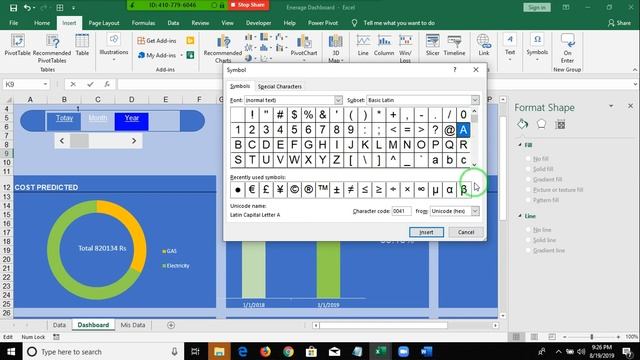Open the My Add-ins dropdown arrow
The width and height of the screenshot is (640, 360).
(181, 56)
